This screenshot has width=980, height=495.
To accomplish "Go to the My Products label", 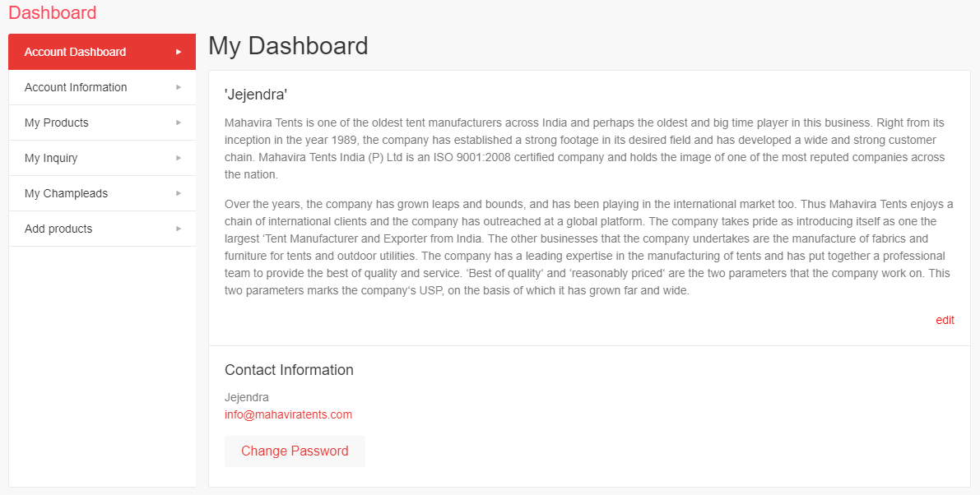I will click(56, 123).
